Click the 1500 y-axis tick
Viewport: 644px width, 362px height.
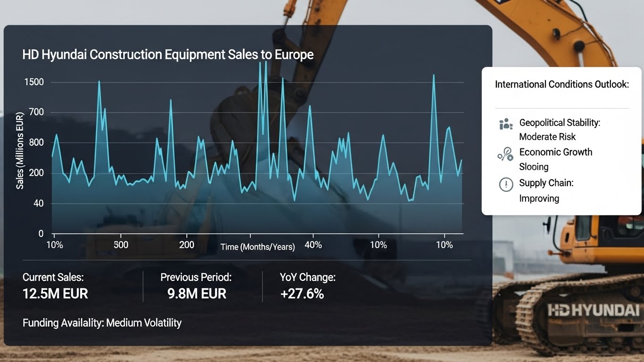click(33, 82)
